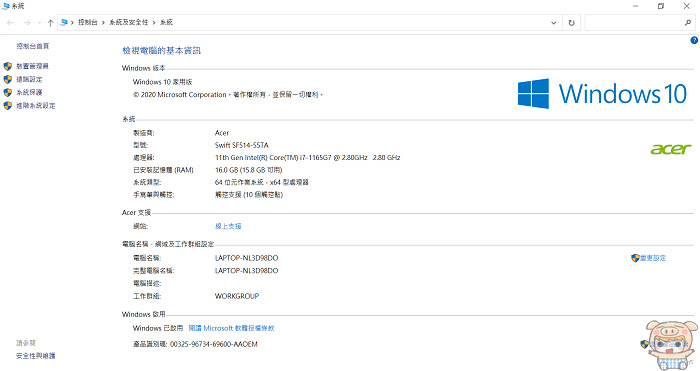Click the up arrow navigation button
Viewport: 700px width, 371px height.
[x=50, y=22]
